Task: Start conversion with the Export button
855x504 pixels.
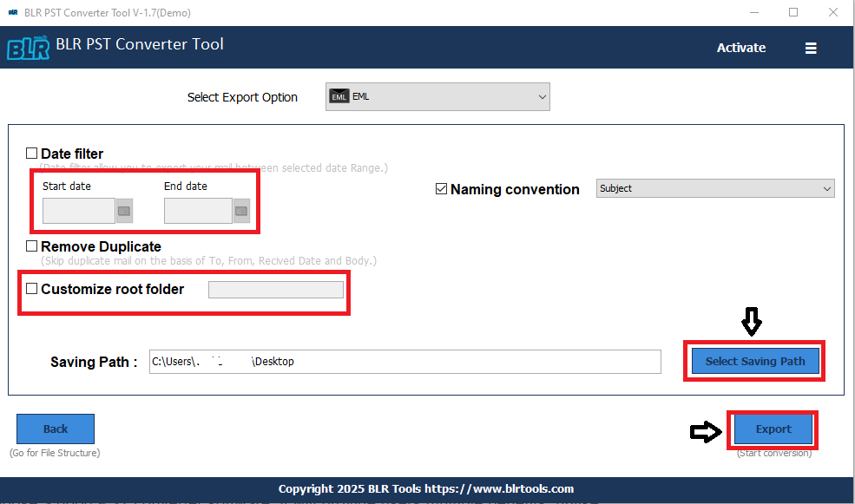Action: (773, 429)
